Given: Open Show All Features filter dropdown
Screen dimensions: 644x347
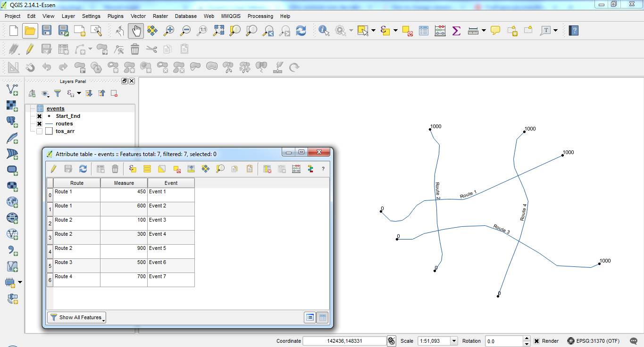Looking at the screenshot, I should tap(76, 317).
